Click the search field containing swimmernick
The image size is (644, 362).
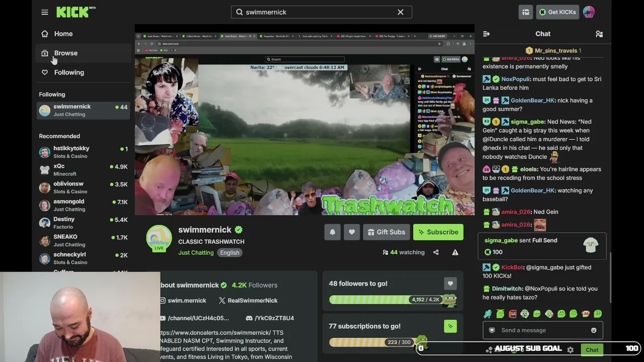[321, 12]
